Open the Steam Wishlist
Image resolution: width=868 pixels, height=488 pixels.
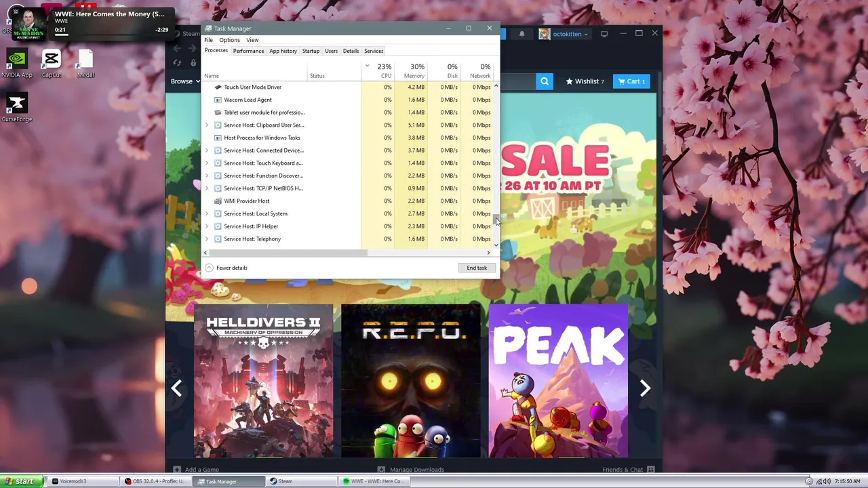585,81
